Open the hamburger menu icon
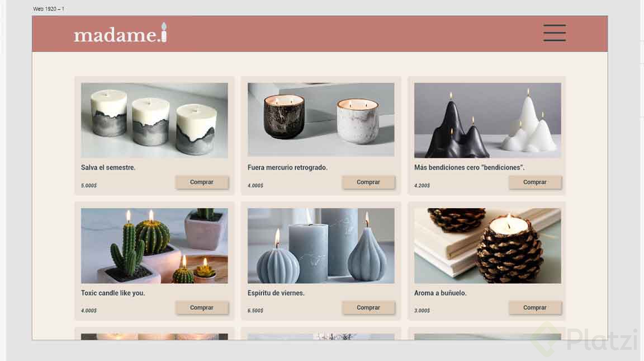The height and width of the screenshot is (361, 644). 555,33
